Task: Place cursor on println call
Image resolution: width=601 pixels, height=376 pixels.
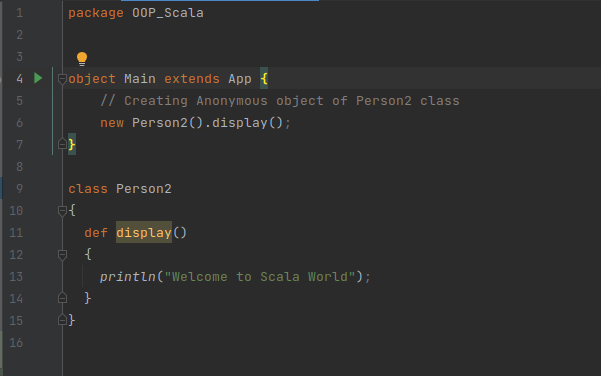Action: pyautogui.click(x=128, y=276)
